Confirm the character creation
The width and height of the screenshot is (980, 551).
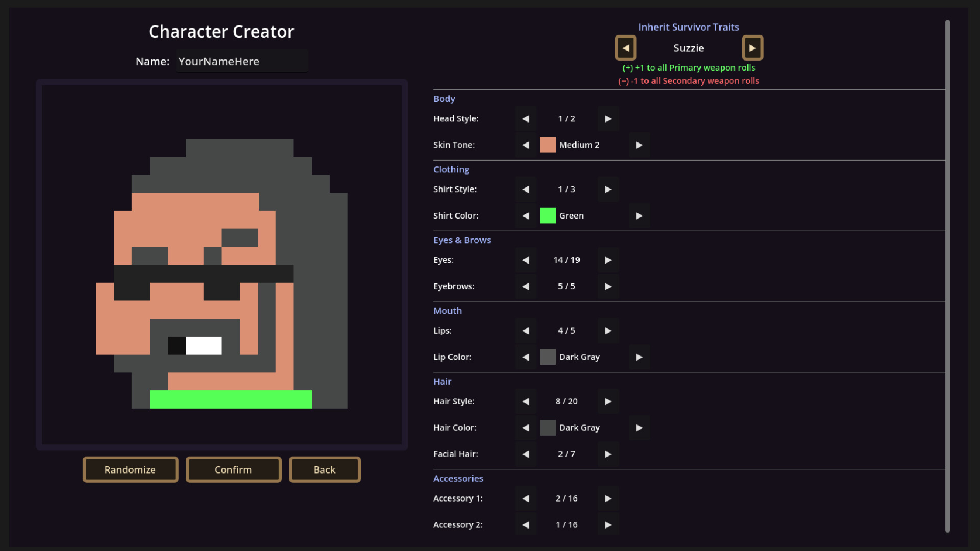tap(234, 470)
